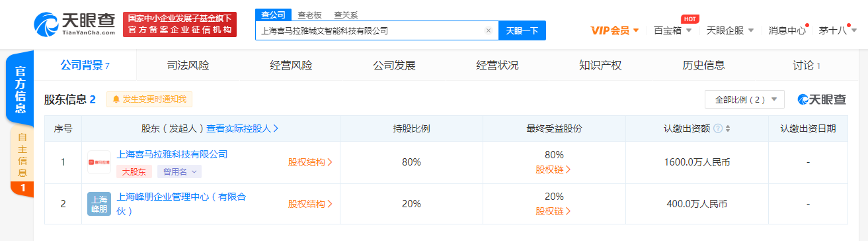This screenshot has width=868, height=241.
Task: Open 股权链 for the 80% shareholder
Action: pyautogui.click(x=553, y=169)
